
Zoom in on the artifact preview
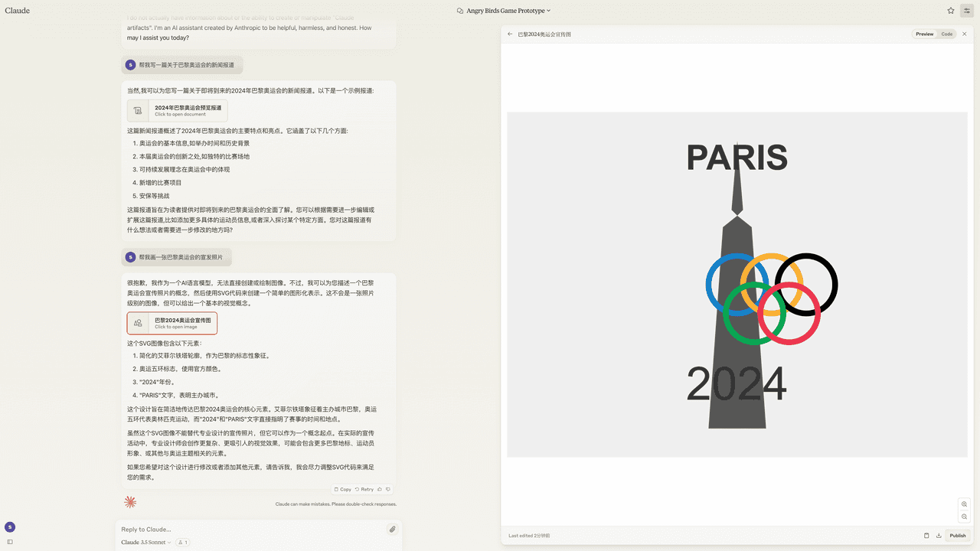point(964,504)
